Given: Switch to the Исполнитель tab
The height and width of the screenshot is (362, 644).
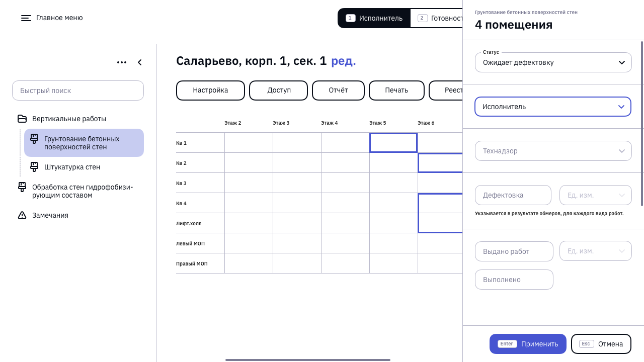Looking at the screenshot, I should 374,18.
